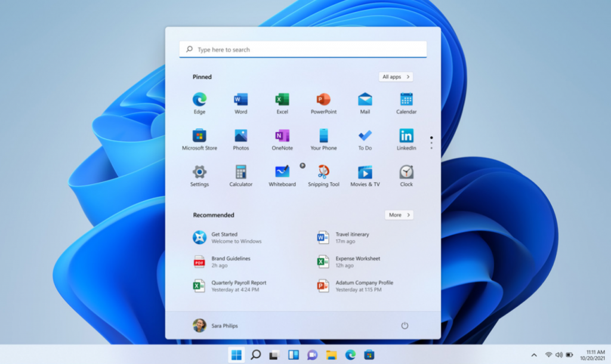Click the battery status tray icon
The image size is (611, 364).
coord(569,354)
